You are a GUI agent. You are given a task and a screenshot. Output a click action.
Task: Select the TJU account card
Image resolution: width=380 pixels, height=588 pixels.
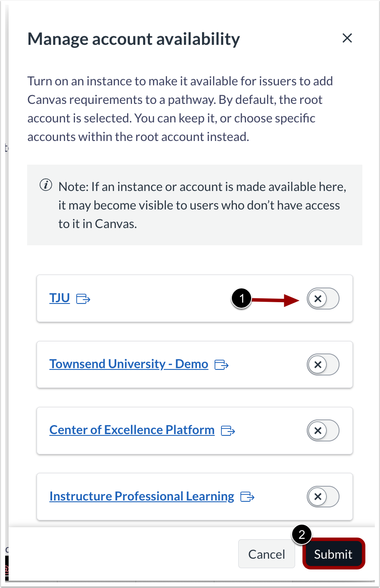[x=194, y=299]
